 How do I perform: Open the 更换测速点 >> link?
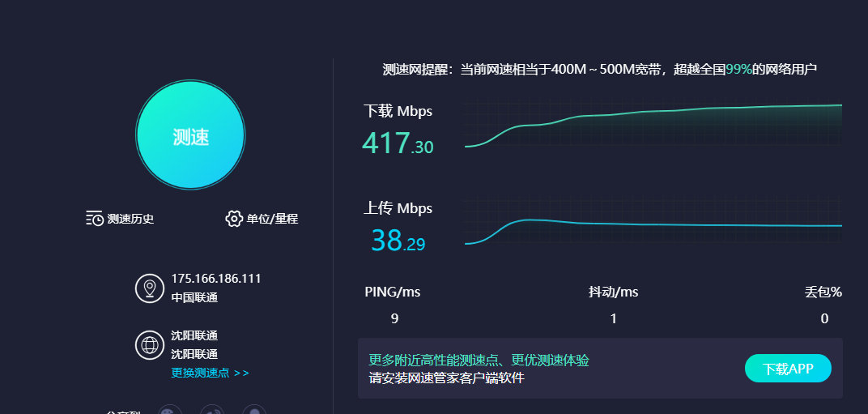pyautogui.click(x=210, y=373)
